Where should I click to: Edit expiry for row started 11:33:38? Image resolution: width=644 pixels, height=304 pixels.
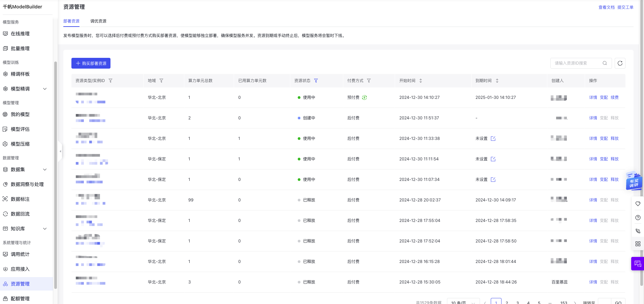[x=493, y=139]
